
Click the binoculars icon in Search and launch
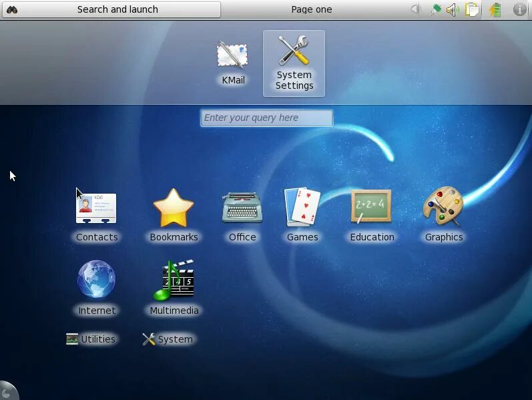click(12, 9)
